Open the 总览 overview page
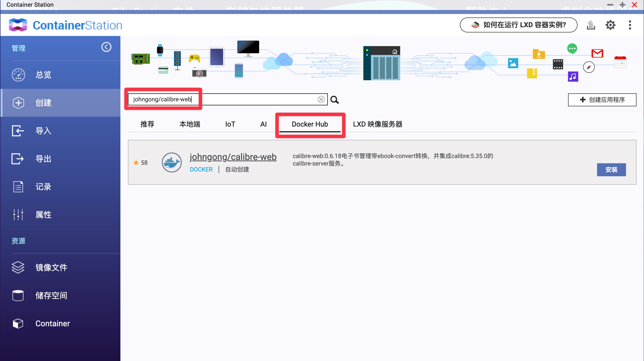 pyautogui.click(x=60, y=75)
